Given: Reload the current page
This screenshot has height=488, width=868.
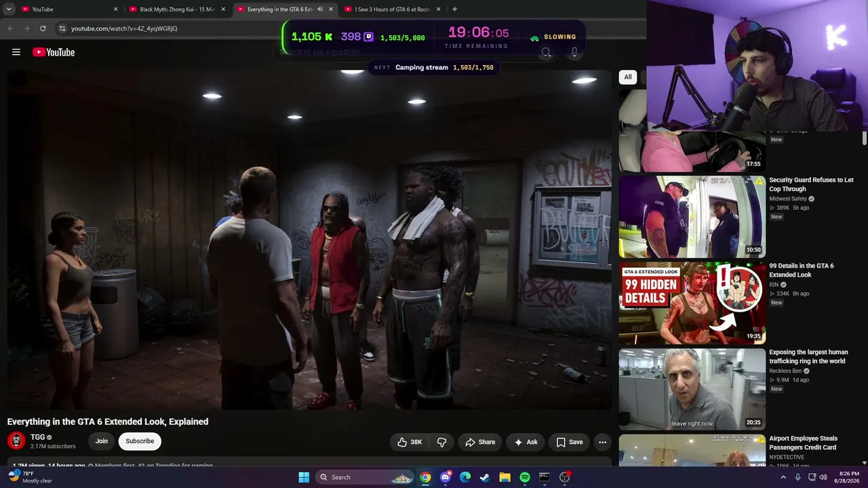Looking at the screenshot, I should (43, 28).
